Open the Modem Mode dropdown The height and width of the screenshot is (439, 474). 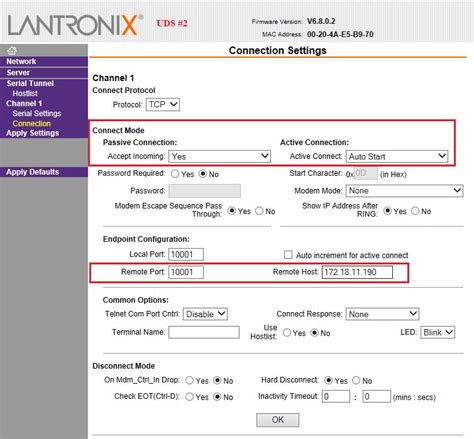click(x=404, y=191)
